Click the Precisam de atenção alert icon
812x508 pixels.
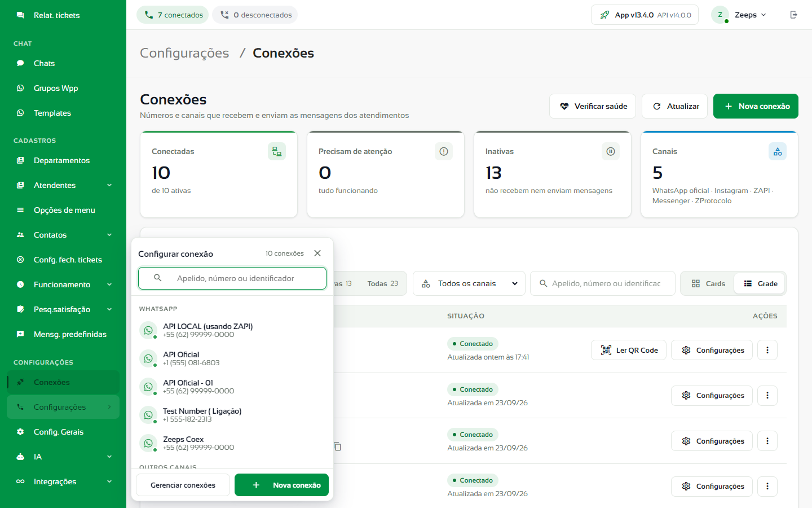pyautogui.click(x=444, y=151)
